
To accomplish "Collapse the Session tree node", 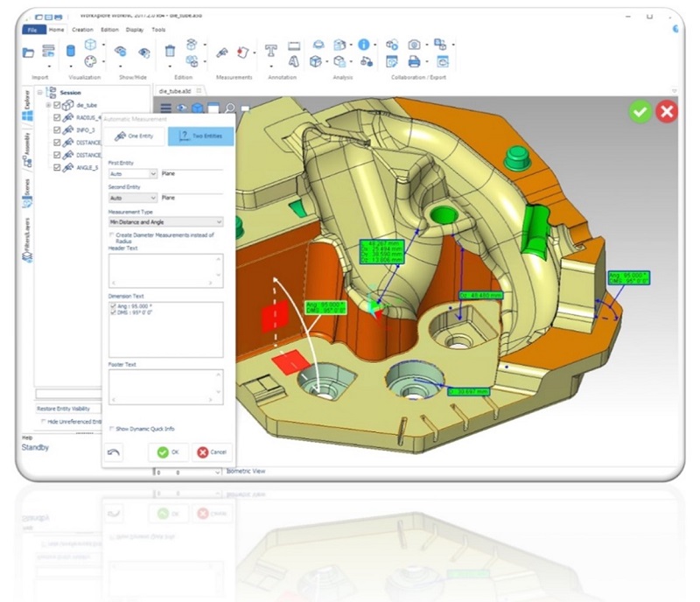I will (39, 93).
